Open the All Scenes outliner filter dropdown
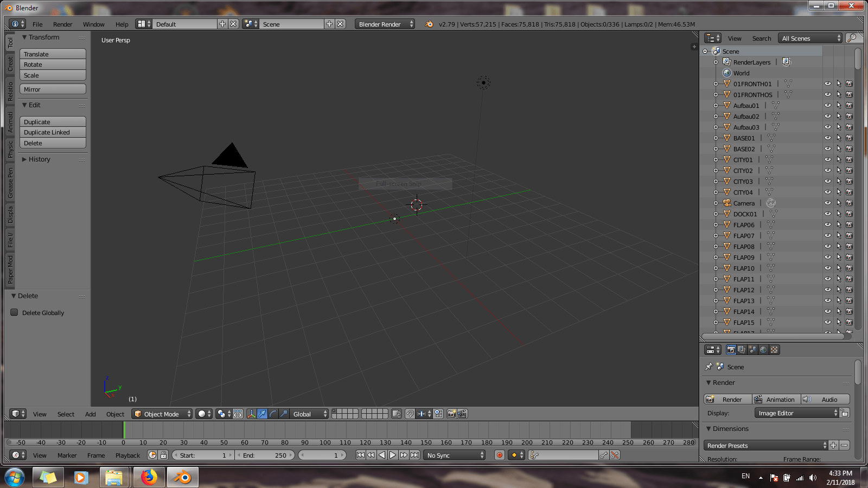868x488 pixels. pyautogui.click(x=810, y=38)
